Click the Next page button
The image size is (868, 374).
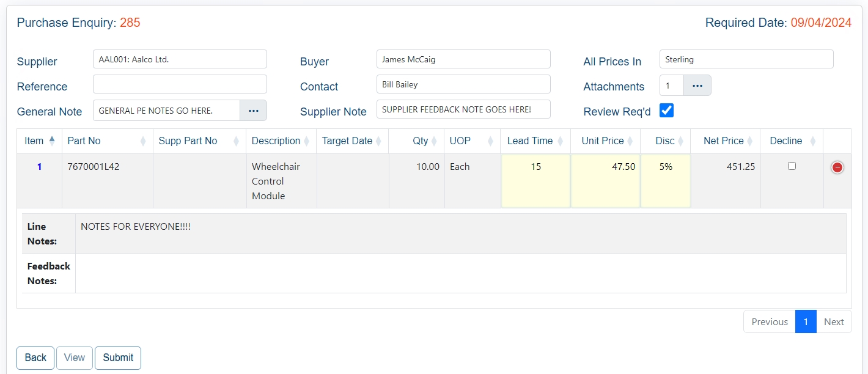pyautogui.click(x=833, y=321)
